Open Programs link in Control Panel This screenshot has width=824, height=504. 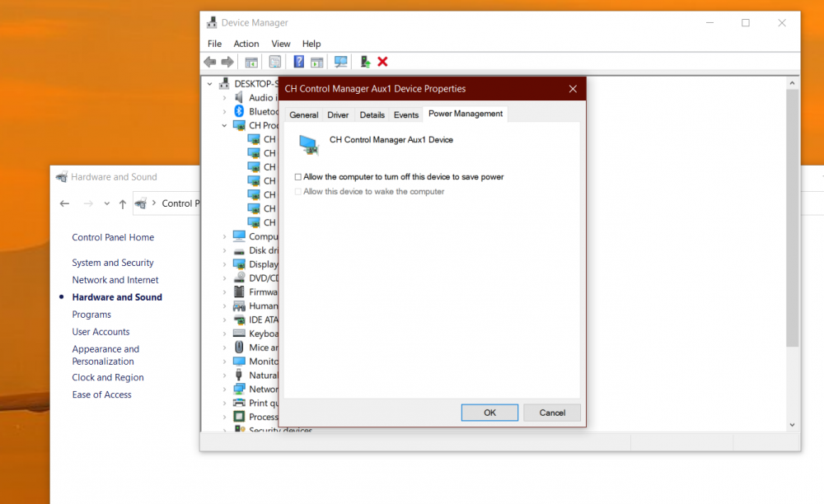(x=91, y=315)
